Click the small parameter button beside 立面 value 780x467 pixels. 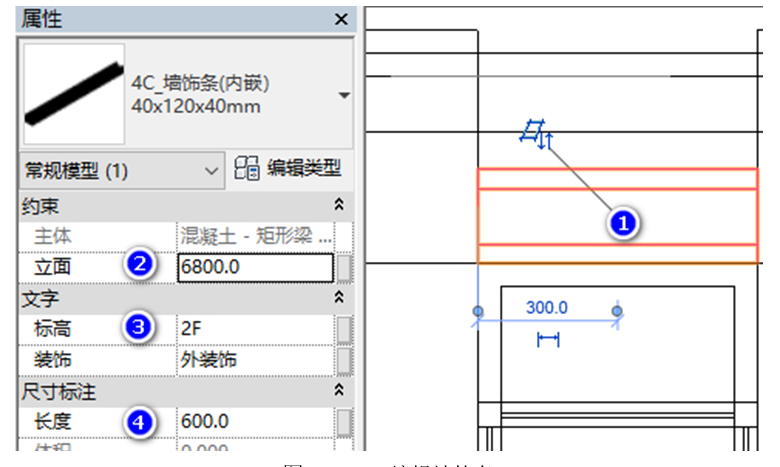pos(344,267)
